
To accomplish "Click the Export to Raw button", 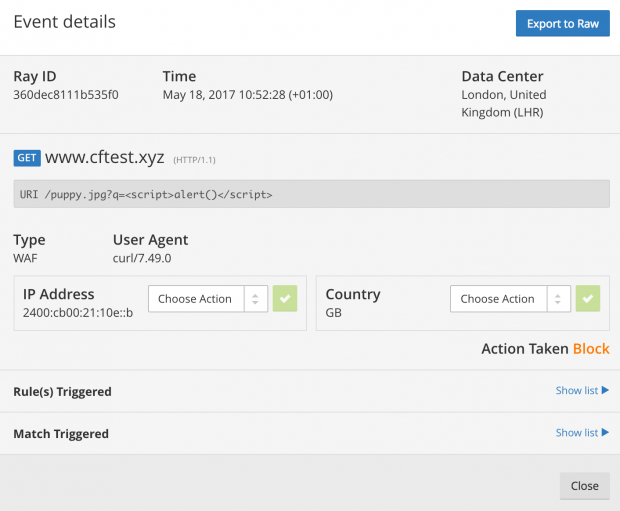I will 562,23.
